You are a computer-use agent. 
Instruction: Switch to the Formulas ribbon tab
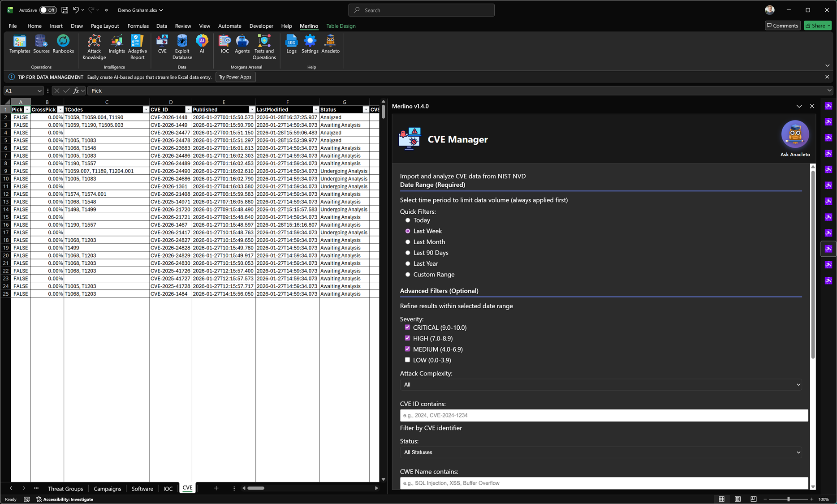pyautogui.click(x=138, y=26)
